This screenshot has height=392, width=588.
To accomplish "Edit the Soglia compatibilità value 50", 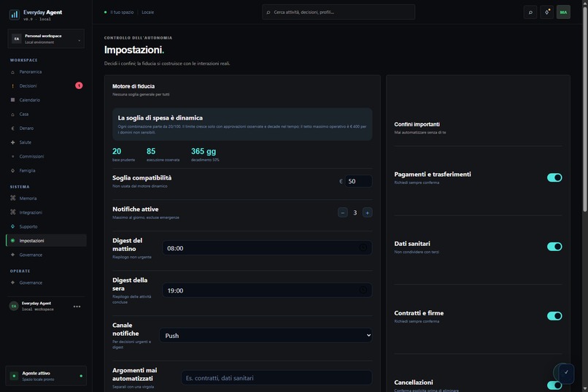I will click(x=358, y=181).
